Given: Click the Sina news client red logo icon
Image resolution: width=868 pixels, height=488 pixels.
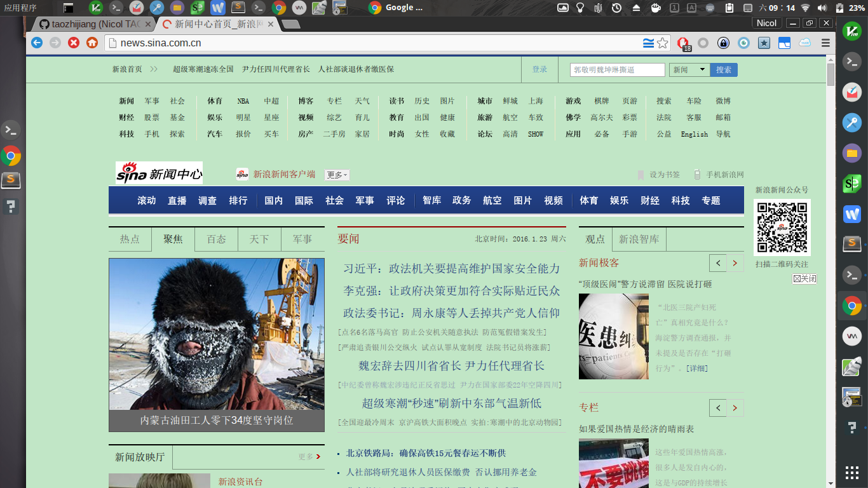Looking at the screenshot, I should tap(242, 174).
